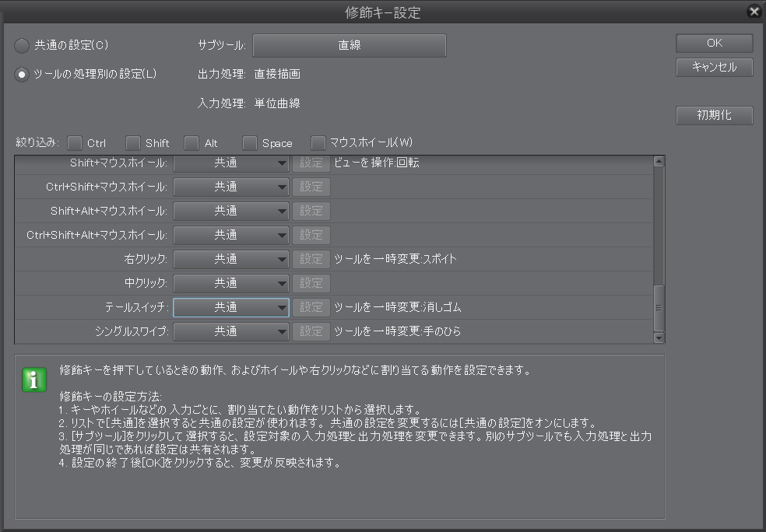Check the Alt filter checkbox
Screen dimensions: 766x532
coord(191,143)
